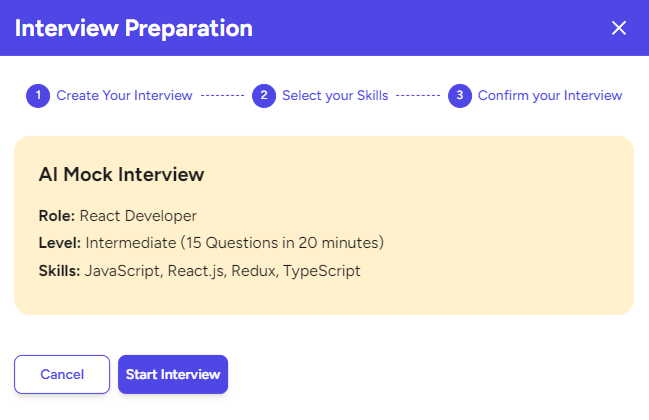Click the Skills label in summary card
This screenshot has width=649, height=420.
pos(59,271)
